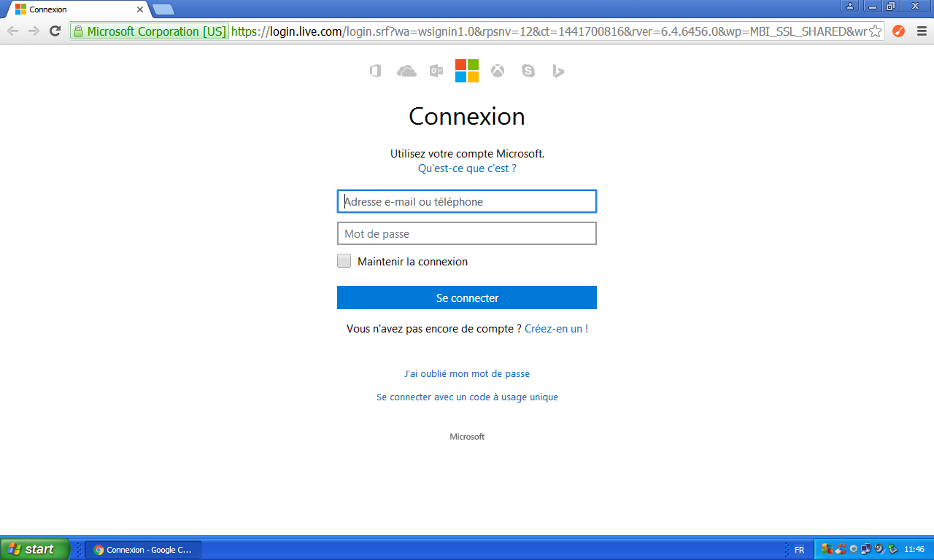Open the Chrome menu hamburger icon
This screenshot has height=560, width=934.
pyautogui.click(x=921, y=31)
